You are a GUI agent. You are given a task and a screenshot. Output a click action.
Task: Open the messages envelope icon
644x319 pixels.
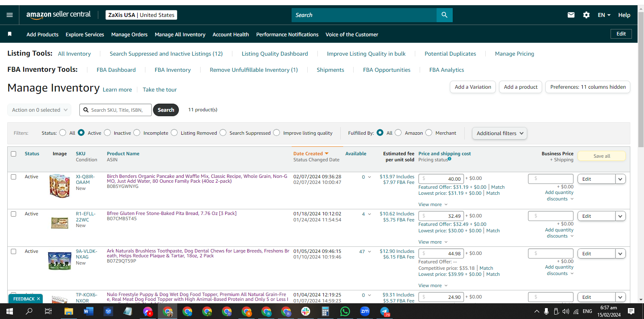(x=571, y=15)
